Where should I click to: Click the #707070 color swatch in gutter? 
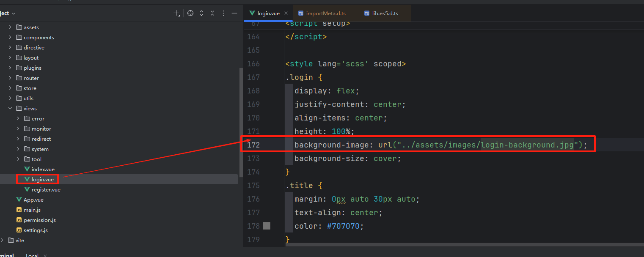click(x=267, y=226)
